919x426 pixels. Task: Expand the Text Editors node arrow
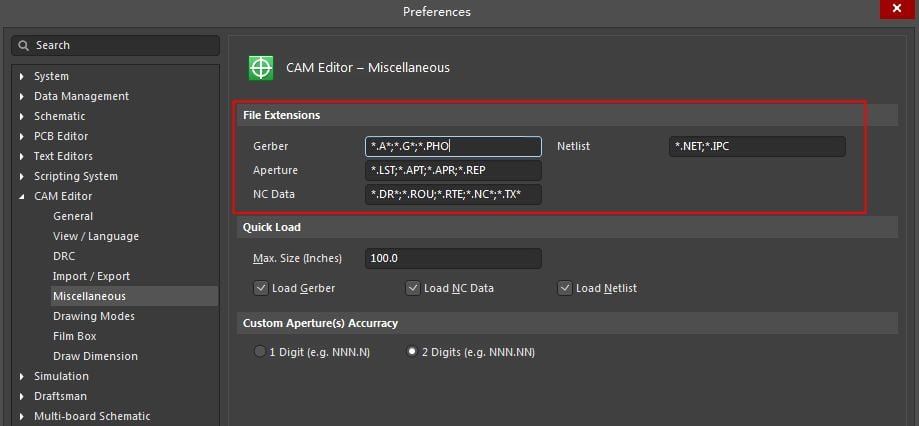pyautogui.click(x=22, y=156)
